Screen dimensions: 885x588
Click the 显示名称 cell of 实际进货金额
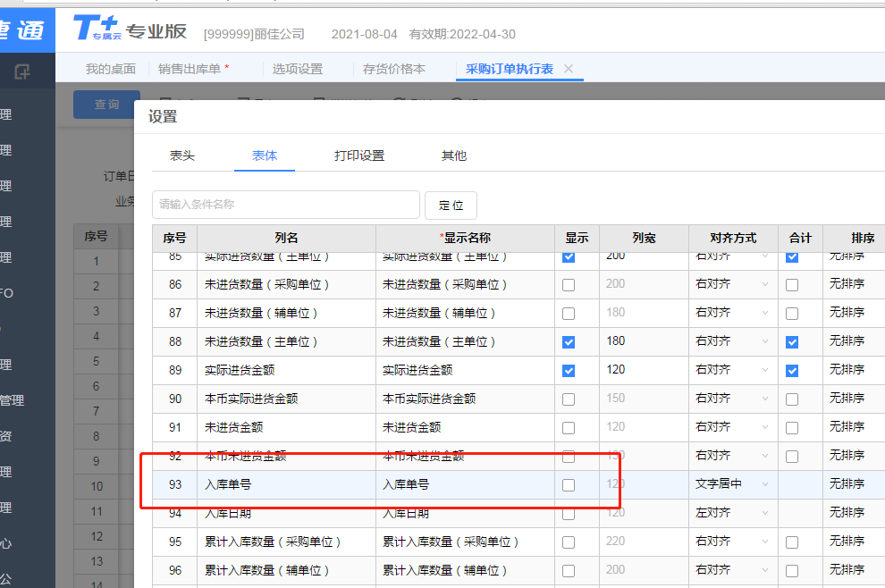click(x=465, y=370)
